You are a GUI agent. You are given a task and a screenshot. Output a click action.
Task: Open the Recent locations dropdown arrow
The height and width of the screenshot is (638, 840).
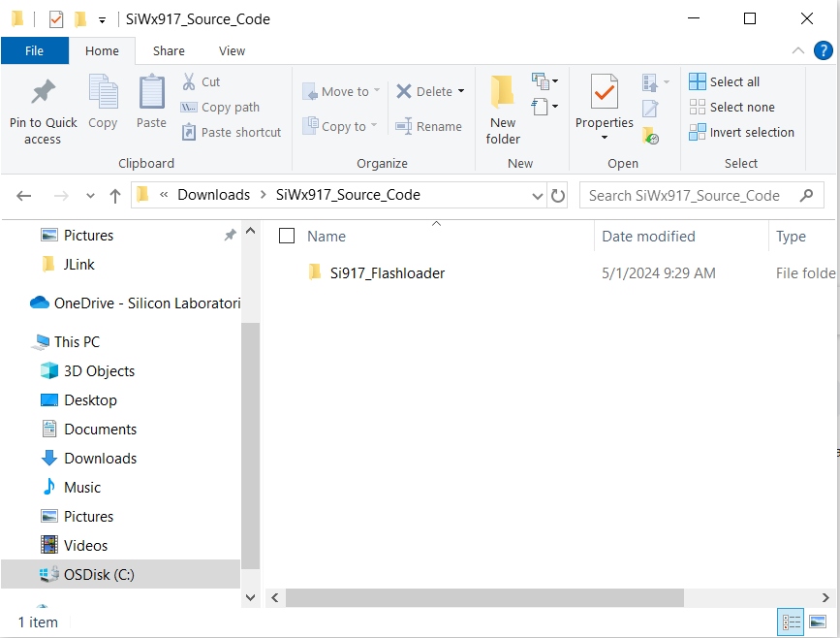click(90, 196)
